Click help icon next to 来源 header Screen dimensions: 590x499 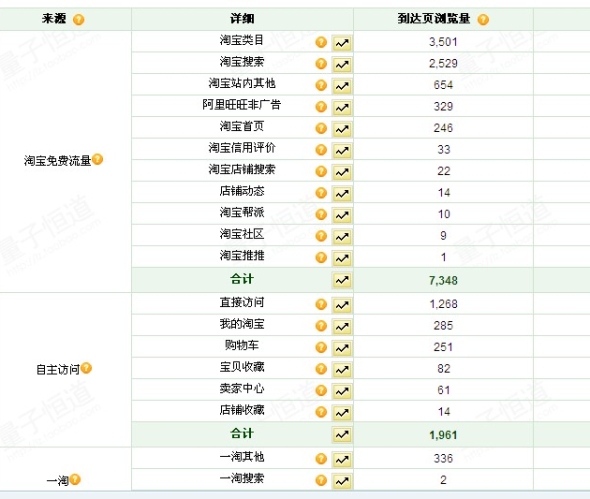[x=79, y=19]
